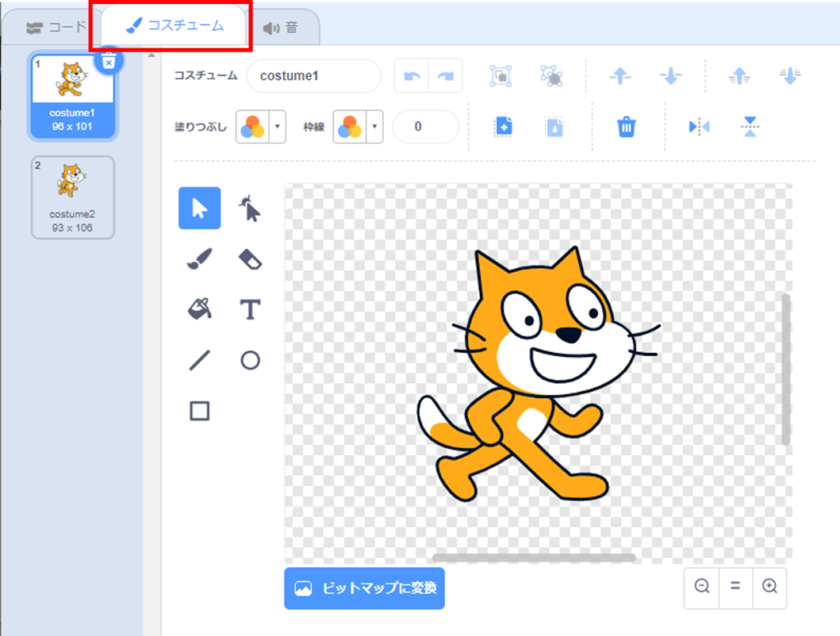
Task: Click the costume name field costume1
Action: pyautogui.click(x=313, y=76)
